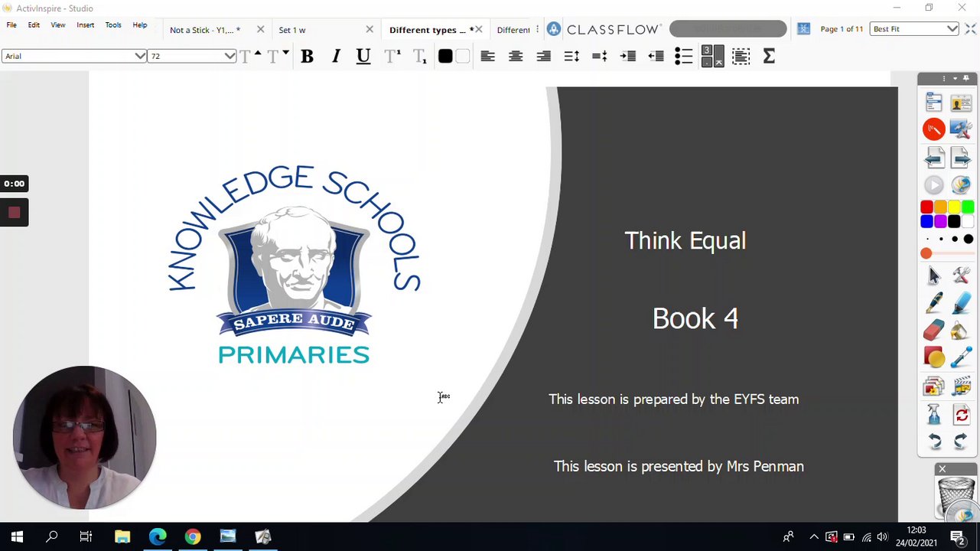Screen dimensions: 980x551
Task: Toggle the page fit icon beside Page 1 of 11
Action: point(803,29)
